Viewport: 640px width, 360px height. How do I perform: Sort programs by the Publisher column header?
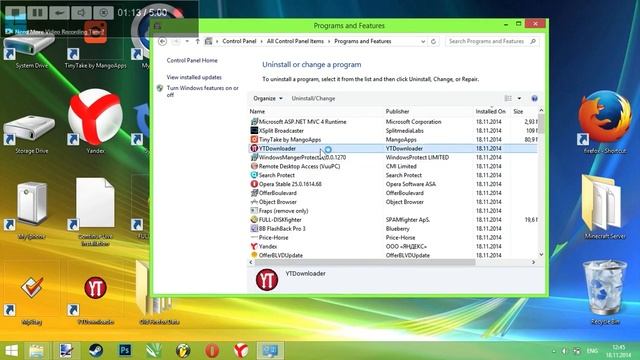pos(429,111)
